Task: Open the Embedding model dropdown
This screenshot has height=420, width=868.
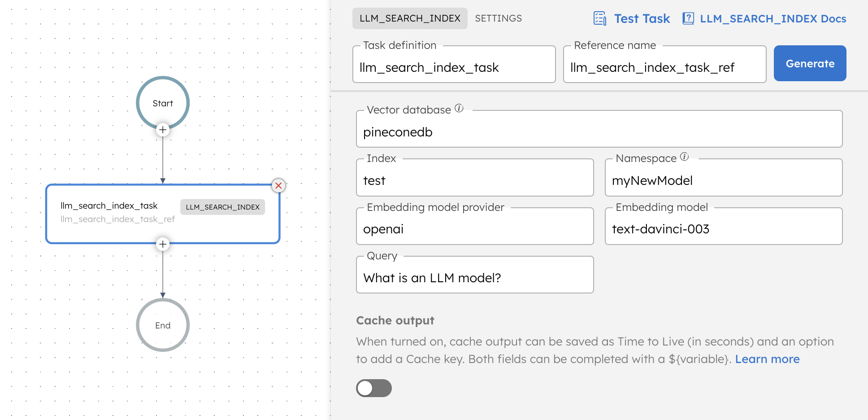Action: [724, 226]
